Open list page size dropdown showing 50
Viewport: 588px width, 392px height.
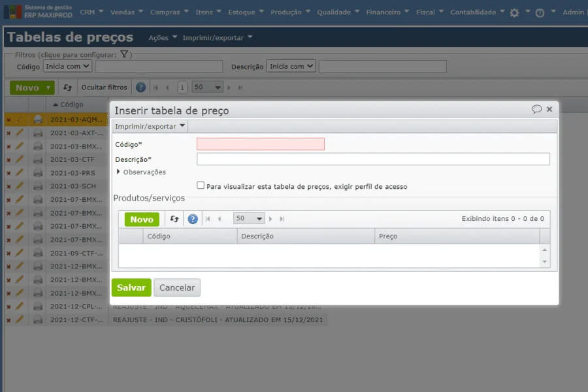coord(207,88)
